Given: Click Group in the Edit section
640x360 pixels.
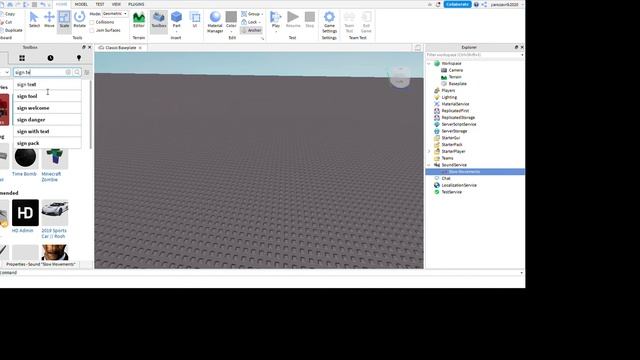Looking at the screenshot, I should (x=251, y=14).
